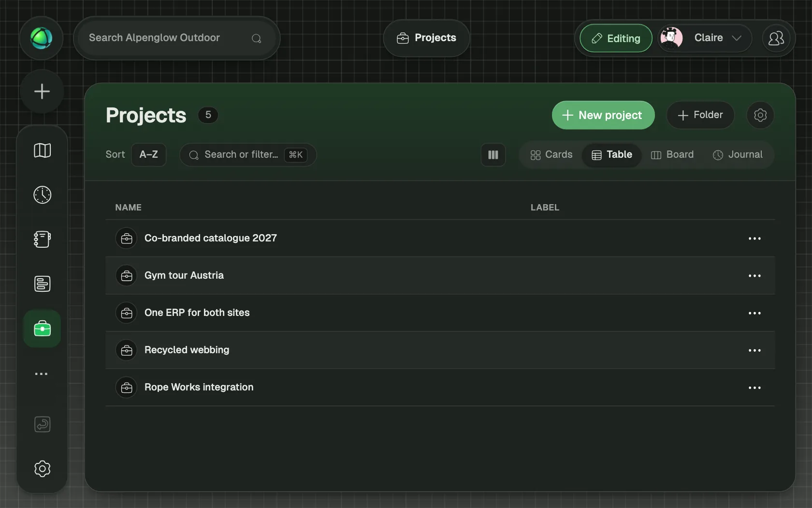Click the LABEL column header
Image resolution: width=812 pixels, height=508 pixels.
545,208
